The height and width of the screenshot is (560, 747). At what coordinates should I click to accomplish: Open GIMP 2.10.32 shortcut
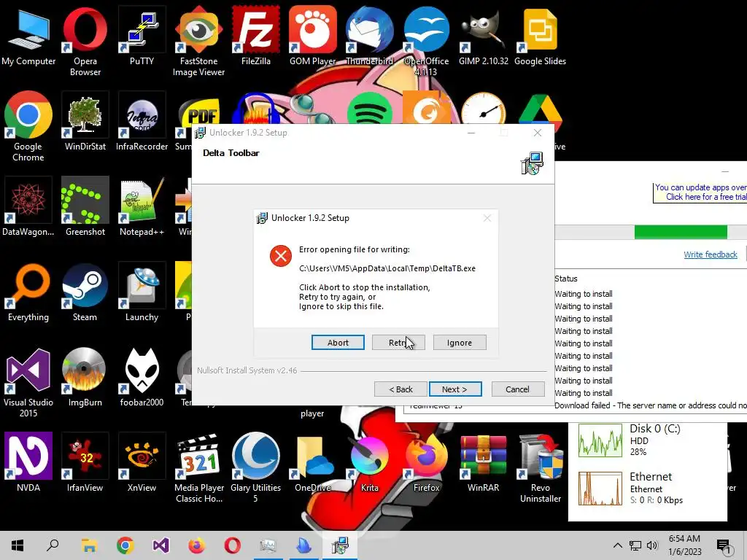click(483, 36)
